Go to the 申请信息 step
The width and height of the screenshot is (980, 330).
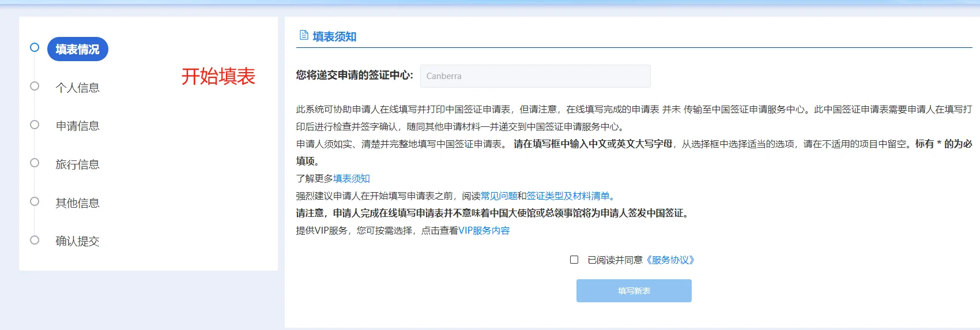[x=78, y=126]
